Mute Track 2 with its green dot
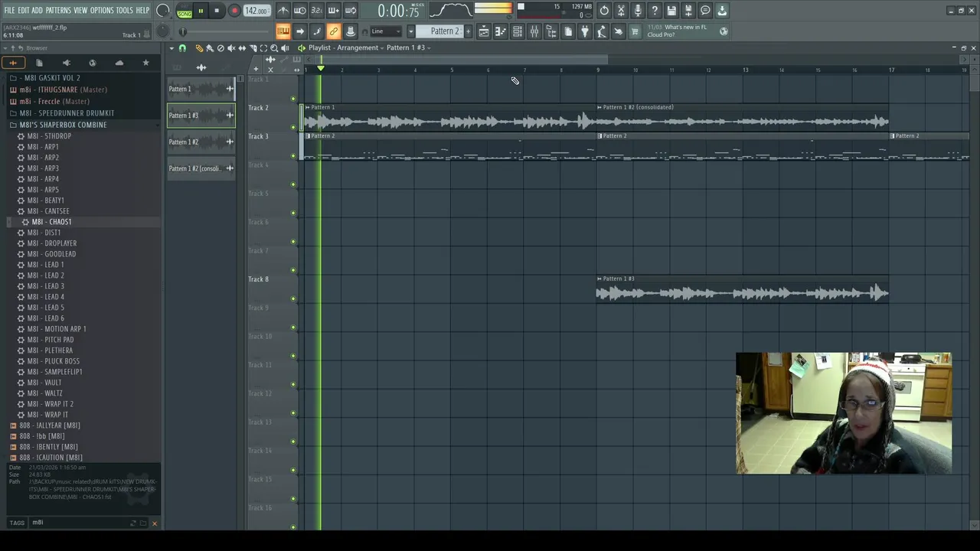Screen dimensions: 980x551 [x=293, y=127]
